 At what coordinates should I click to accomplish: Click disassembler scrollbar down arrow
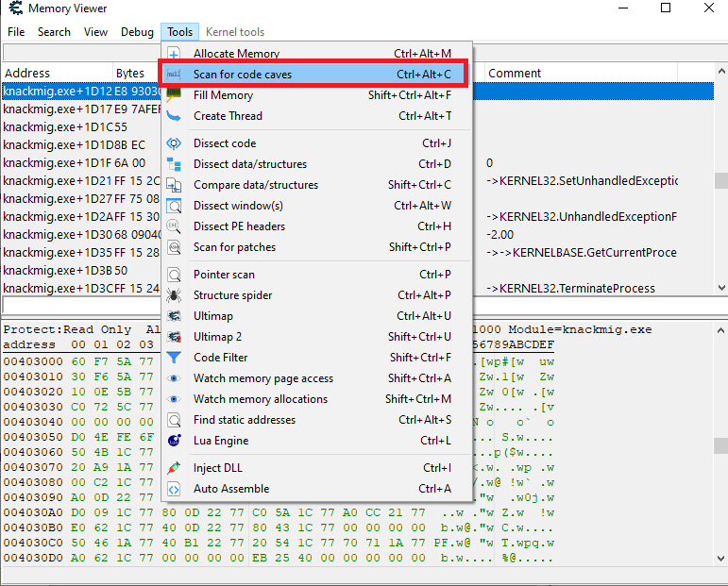(x=721, y=288)
